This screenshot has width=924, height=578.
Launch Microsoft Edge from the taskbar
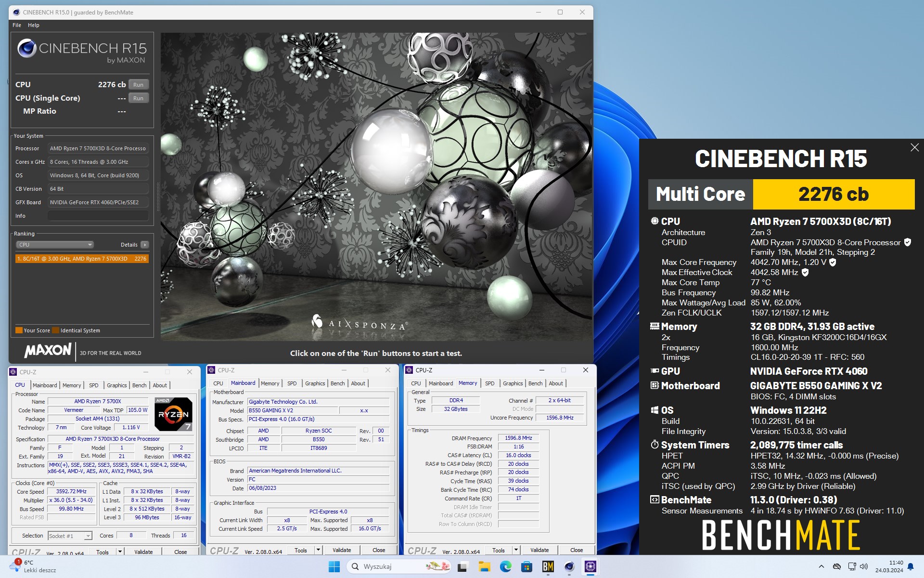coord(505,566)
